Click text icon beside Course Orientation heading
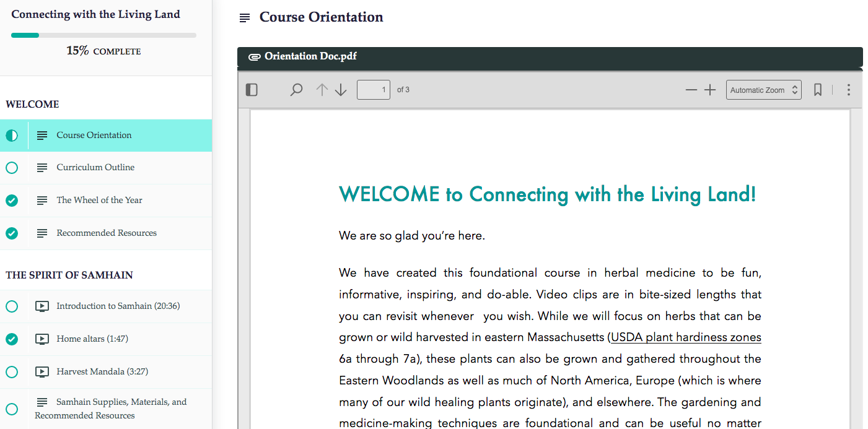 click(x=245, y=18)
